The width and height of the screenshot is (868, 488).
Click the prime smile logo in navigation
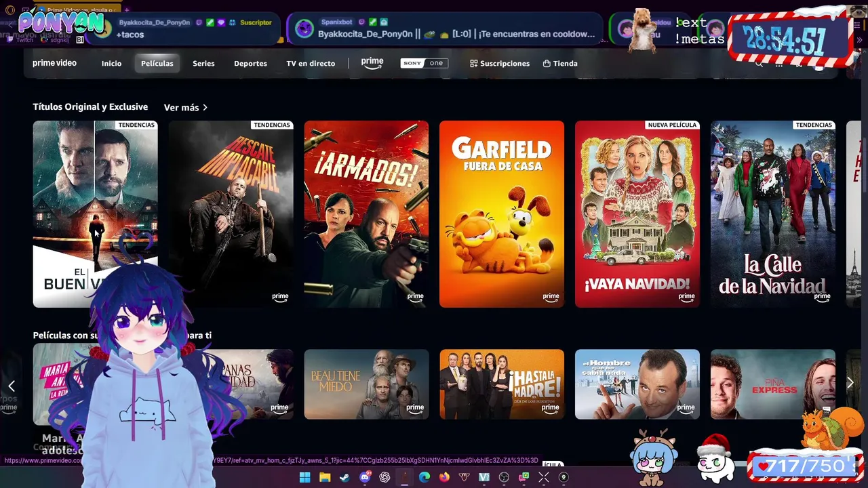372,63
